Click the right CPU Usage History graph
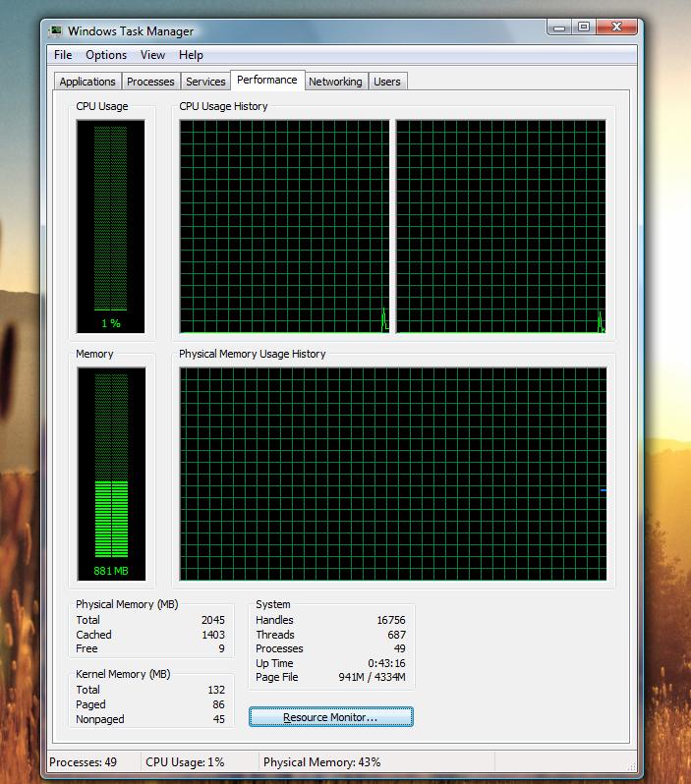This screenshot has width=691, height=784. point(501,227)
